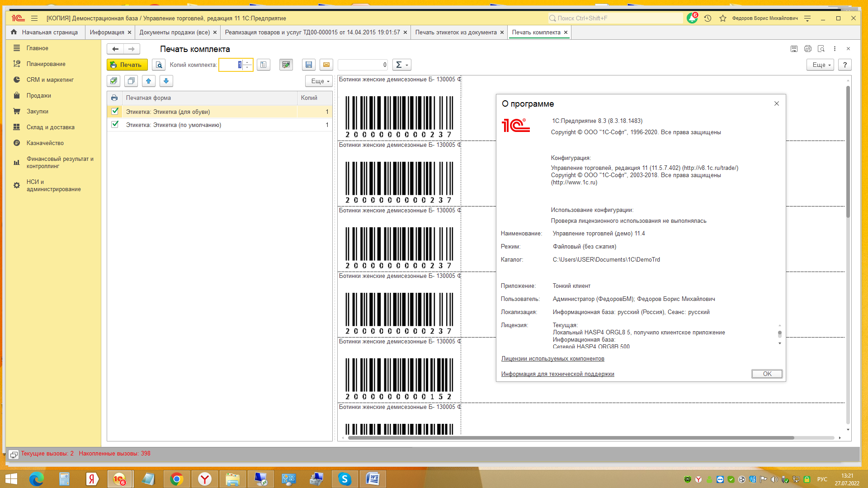Switch to Реализация товаров и услуг tab

(x=312, y=32)
